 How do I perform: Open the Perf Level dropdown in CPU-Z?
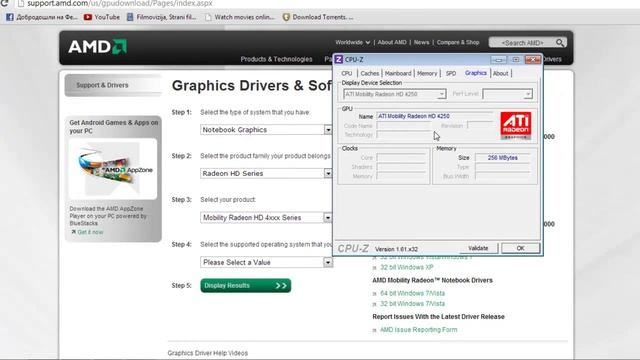pyautogui.click(x=528, y=94)
